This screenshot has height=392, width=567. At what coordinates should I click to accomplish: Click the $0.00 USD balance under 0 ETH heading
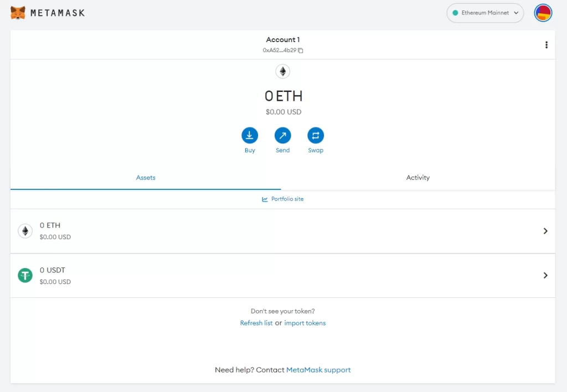[x=283, y=112]
